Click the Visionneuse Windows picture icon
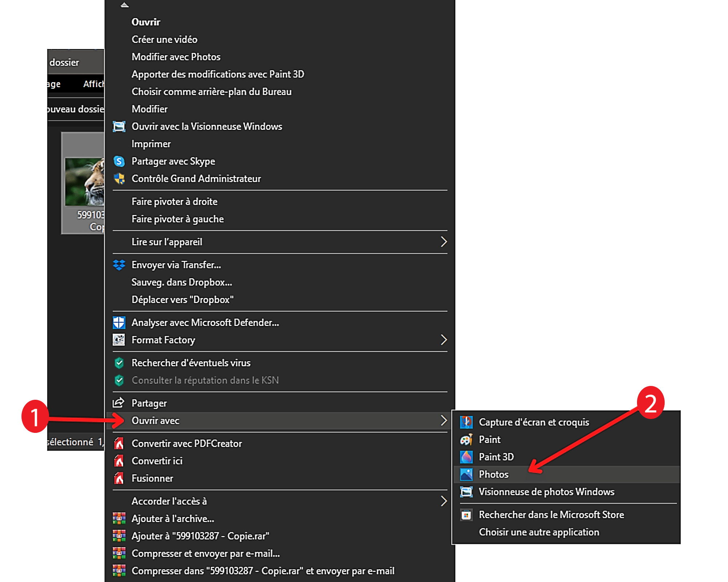Image resolution: width=728 pixels, height=582 pixels. 119,127
